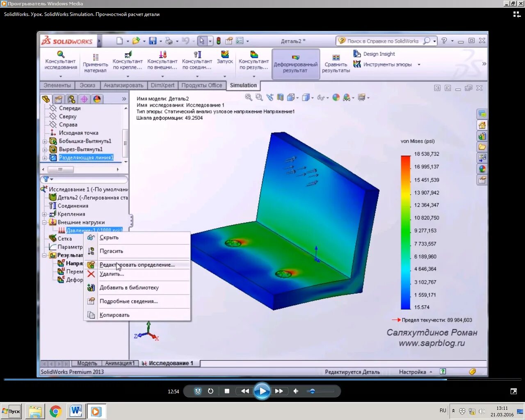Choose Удалить from context menu
Image resolution: width=525 pixels, height=420 pixels.
(x=137, y=274)
